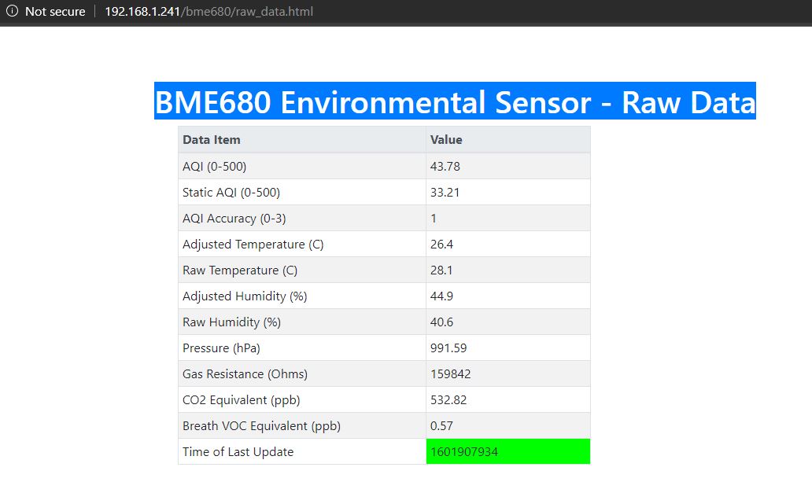Click the value 991.59
This screenshot has height=504, width=812.
coord(448,348)
